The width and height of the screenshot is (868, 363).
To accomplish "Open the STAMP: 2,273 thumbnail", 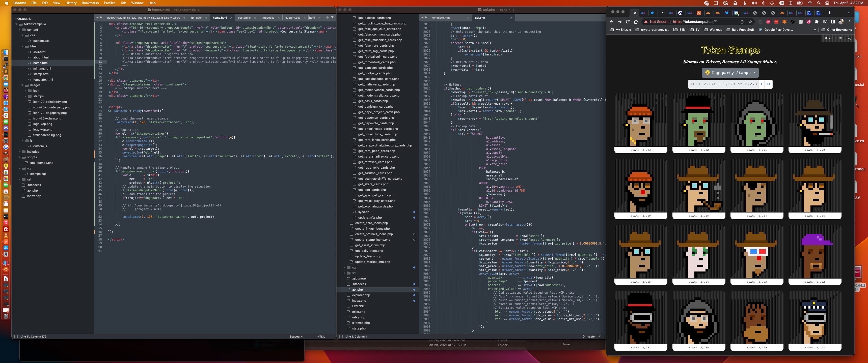I will point(641,123).
